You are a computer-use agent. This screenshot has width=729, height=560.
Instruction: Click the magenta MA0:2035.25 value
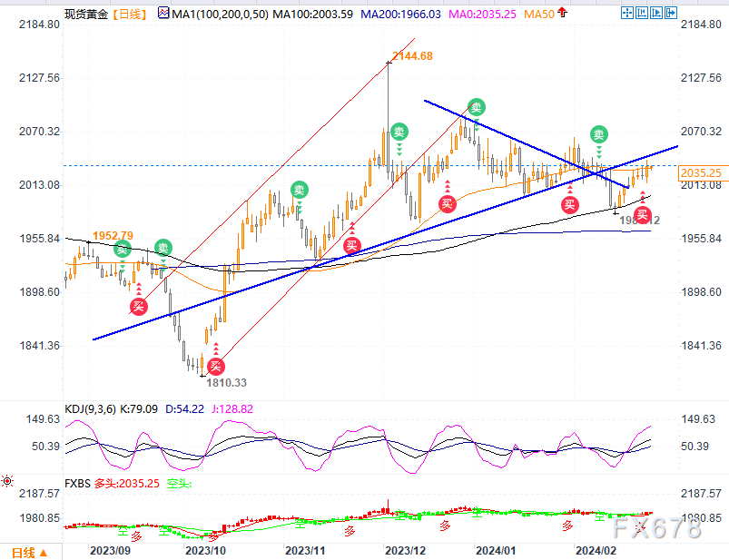click(x=482, y=14)
